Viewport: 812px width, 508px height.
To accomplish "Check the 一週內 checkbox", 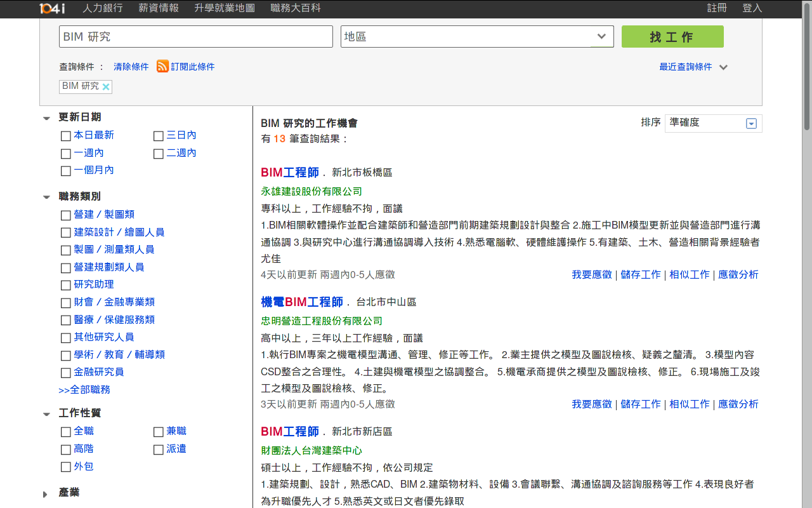I will coord(66,154).
